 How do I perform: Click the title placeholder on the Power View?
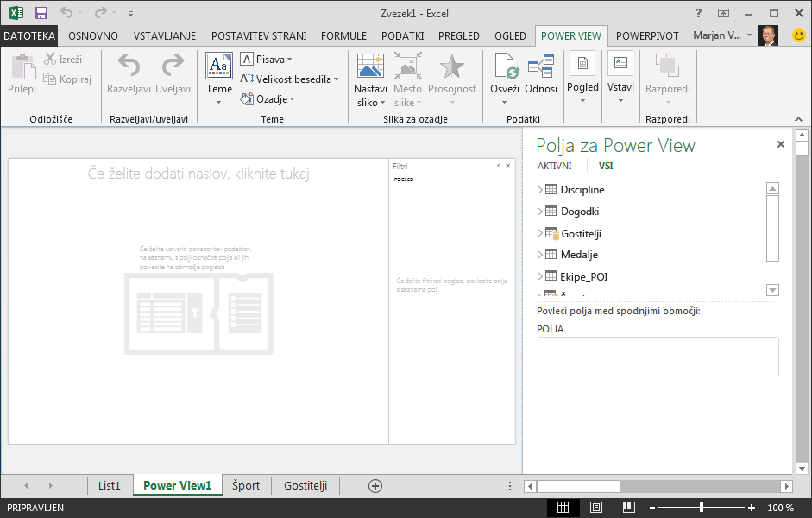point(198,174)
